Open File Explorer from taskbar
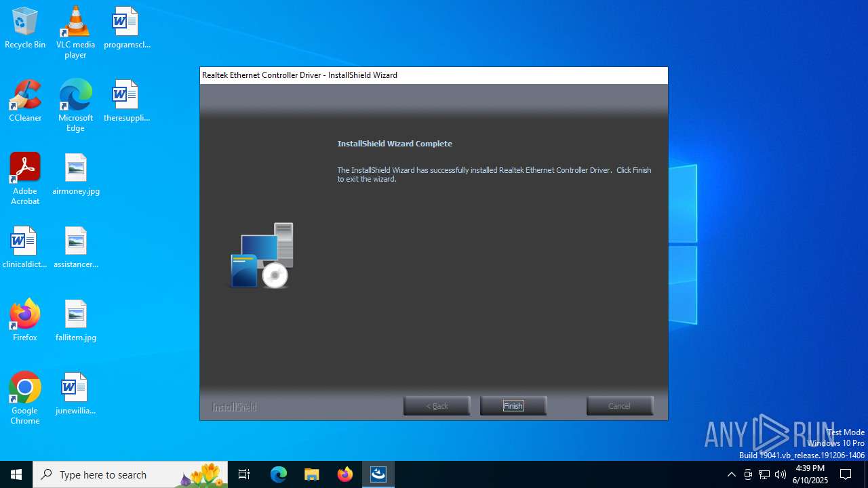The height and width of the screenshot is (488, 868). [x=312, y=474]
